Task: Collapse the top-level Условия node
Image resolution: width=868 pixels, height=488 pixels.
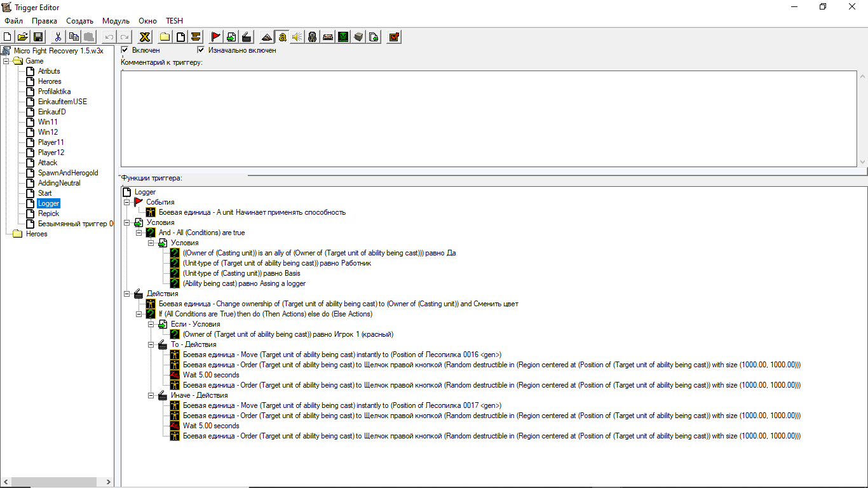Action: tap(127, 222)
